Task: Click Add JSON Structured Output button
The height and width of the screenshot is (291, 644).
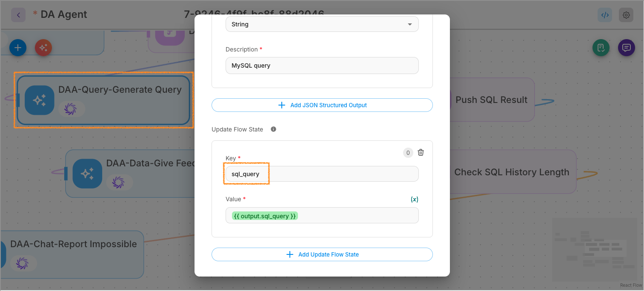Action: pos(322,105)
